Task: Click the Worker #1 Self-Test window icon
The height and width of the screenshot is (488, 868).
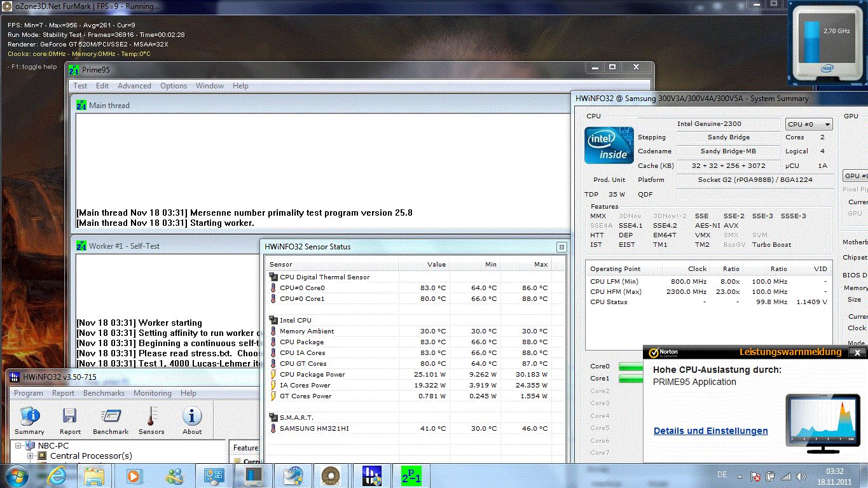Action: [81, 246]
